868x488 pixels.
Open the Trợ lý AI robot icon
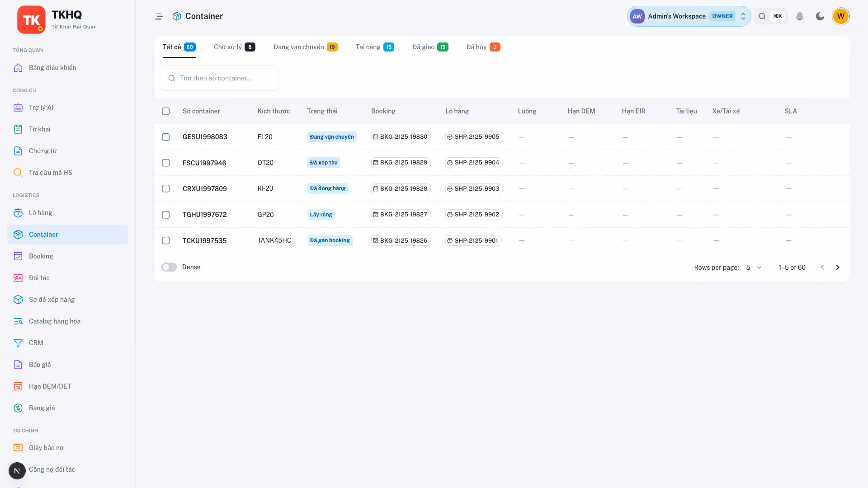pos(18,108)
